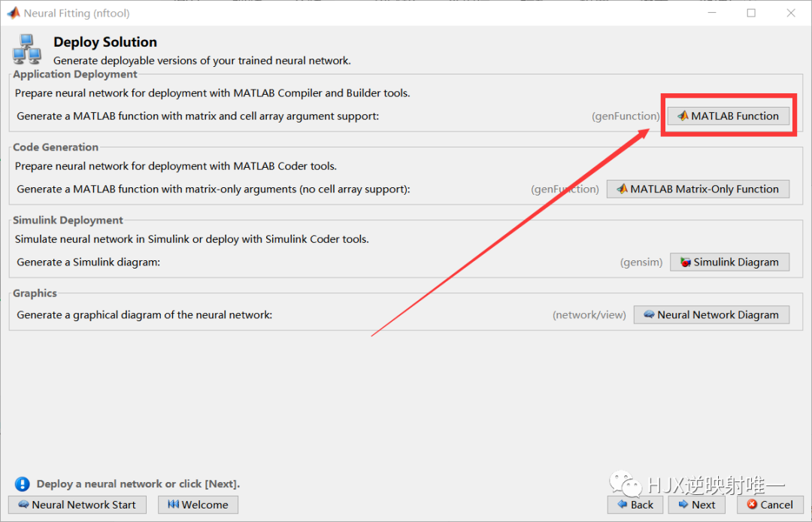Click the MATLAB logo in the title bar
The image size is (812, 522).
click(x=14, y=13)
